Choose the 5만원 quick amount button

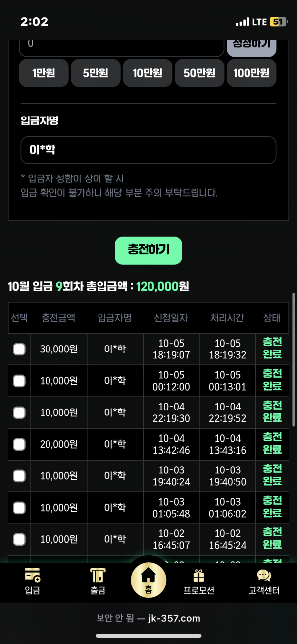(x=96, y=73)
